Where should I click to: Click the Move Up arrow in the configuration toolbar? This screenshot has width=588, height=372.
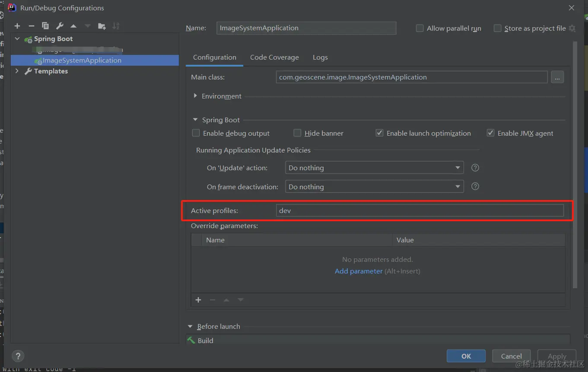click(x=73, y=26)
